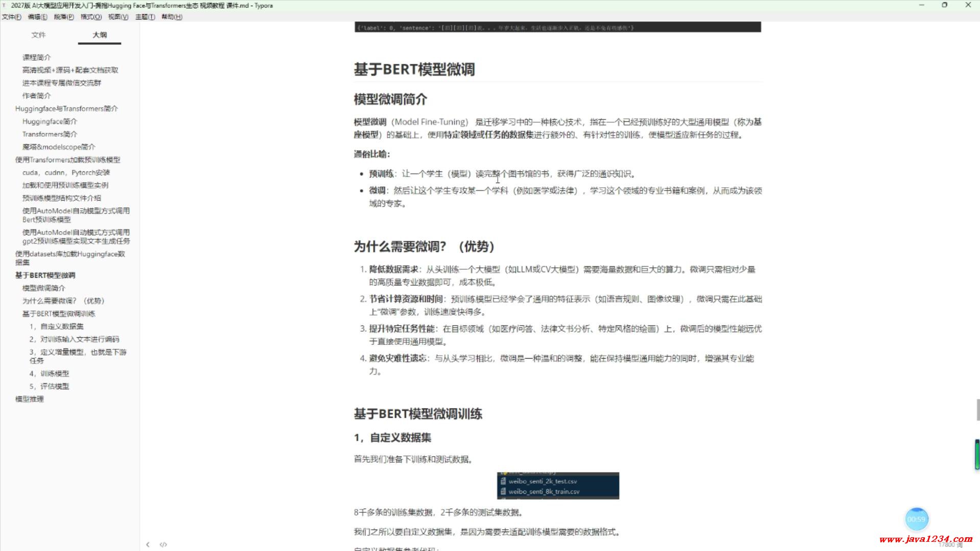This screenshot has height=551, width=980.
Task: Collapse the sidebar with the chevron icon
Action: [148, 544]
